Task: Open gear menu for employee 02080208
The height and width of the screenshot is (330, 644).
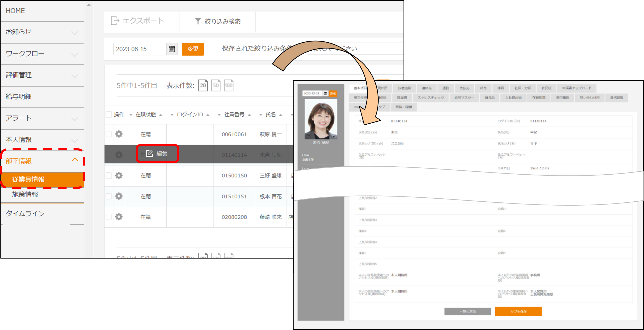Action: (x=119, y=217)
